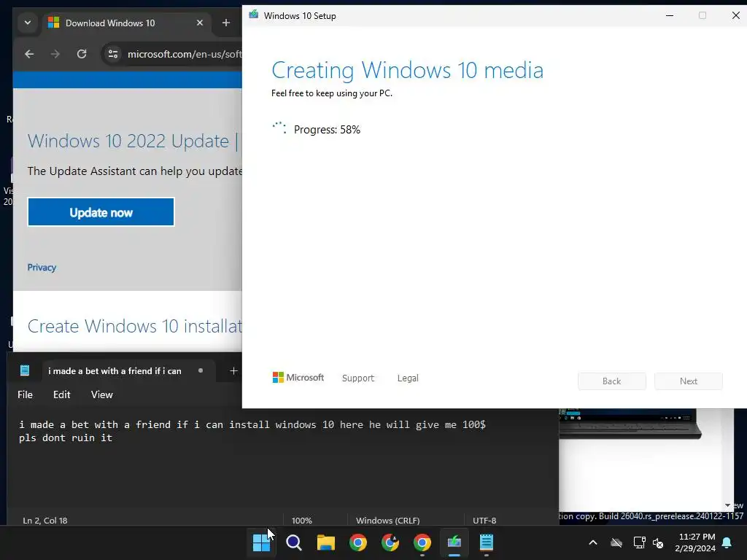Minimize the Windows 10 Setup window
This screenshot has height=560, width=747.
point(670,15)
